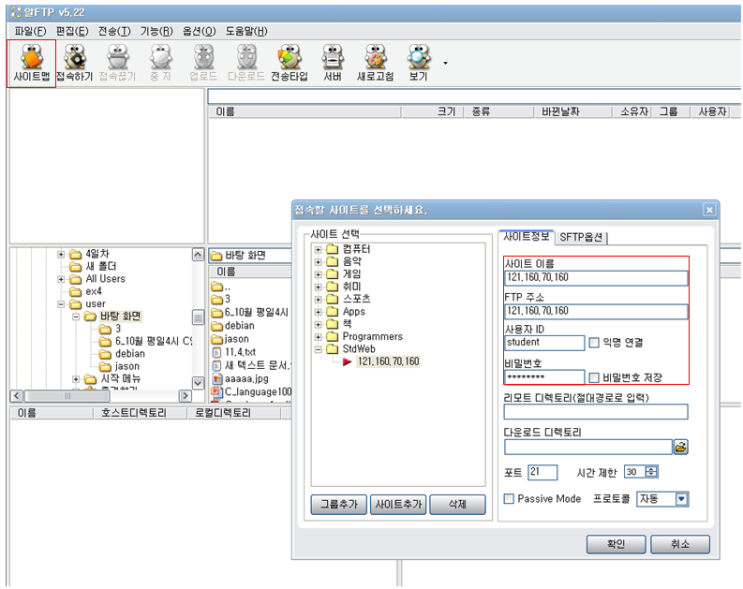Enable Passive Mode checkbox
Viewport: 743px width, 589px height.
[x=509, y=498]
